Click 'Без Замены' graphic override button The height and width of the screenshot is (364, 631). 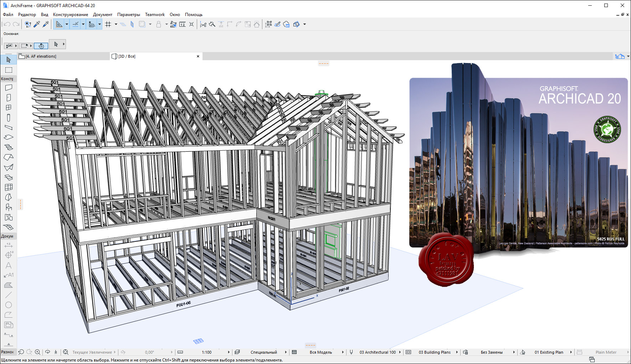(492, 352)
